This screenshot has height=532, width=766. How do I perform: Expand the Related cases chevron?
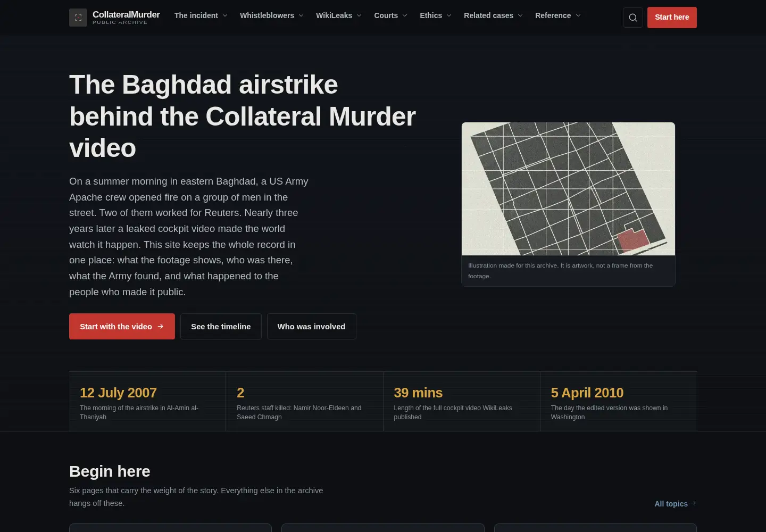tap(520, 16)
